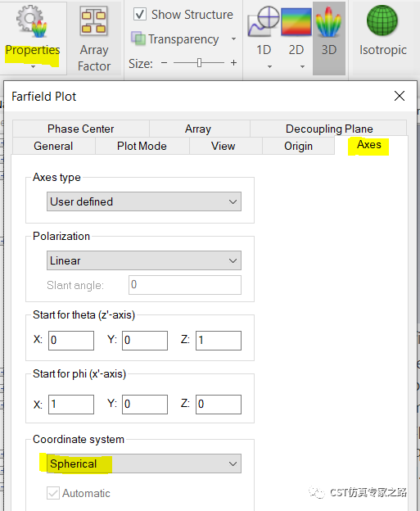Switch to the Origin tab
Image resolution: width=420 pixels, height=511 pixels.
(x=298, y=146)
